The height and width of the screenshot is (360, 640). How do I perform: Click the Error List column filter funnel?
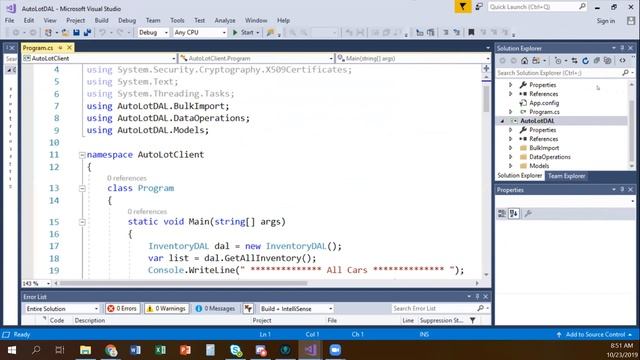[473, 320]
